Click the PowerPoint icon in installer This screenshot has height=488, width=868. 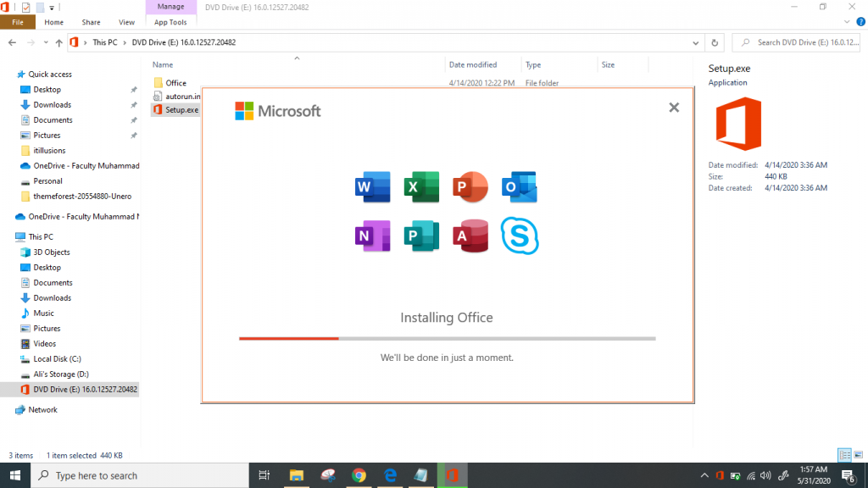470,187
